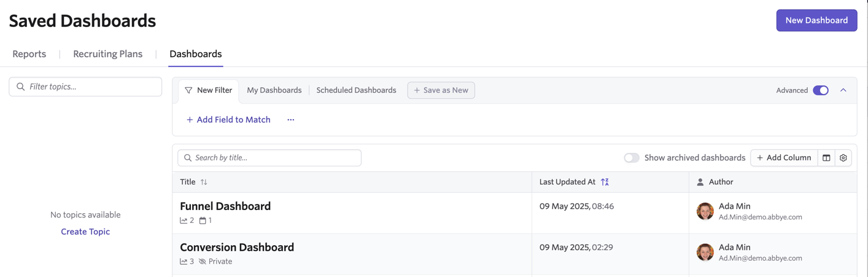The image size is (868, 277).
Task: Click the column layout icon beside Add Column
Action: coord(826,158)
